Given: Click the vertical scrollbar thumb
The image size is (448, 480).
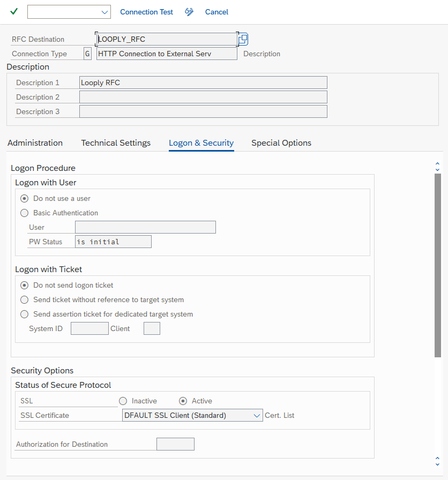Looking at the screenshot, I should [x=438, y=265].
